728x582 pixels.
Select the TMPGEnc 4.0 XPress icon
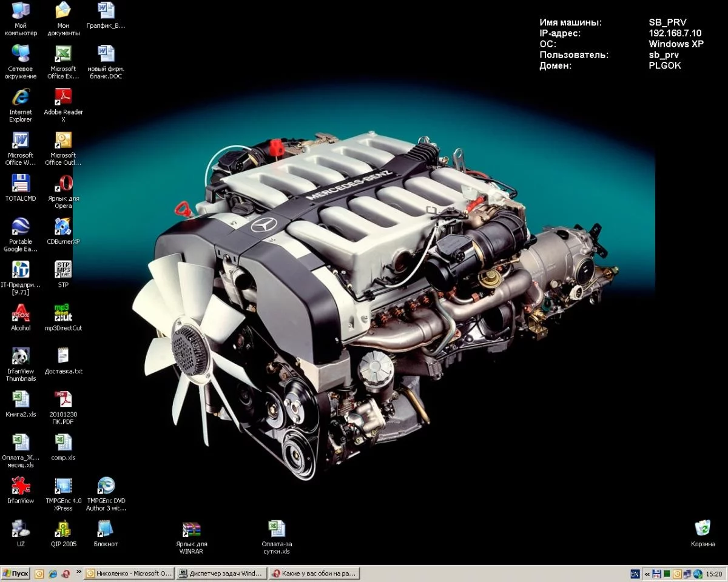click(x=63, y=486)
